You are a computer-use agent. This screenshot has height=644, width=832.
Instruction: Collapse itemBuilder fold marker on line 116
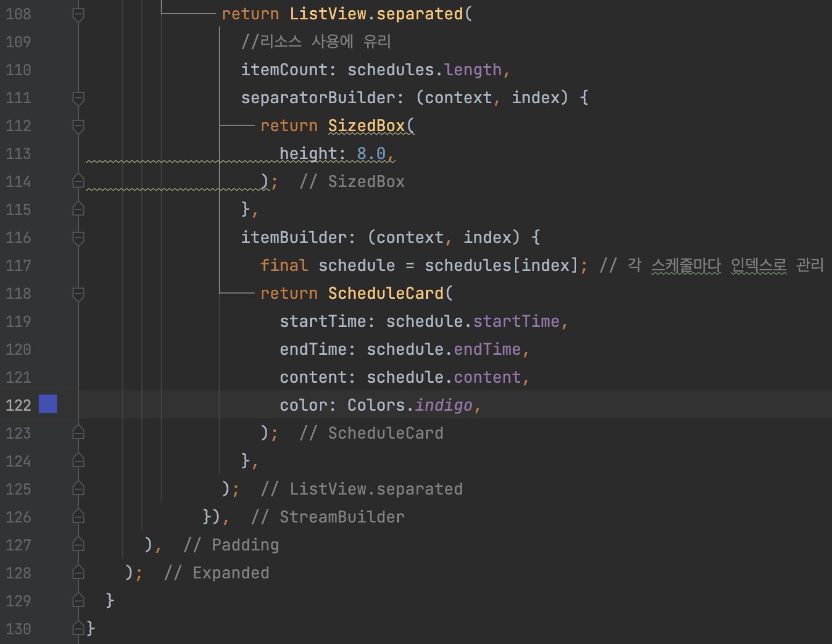78,238
